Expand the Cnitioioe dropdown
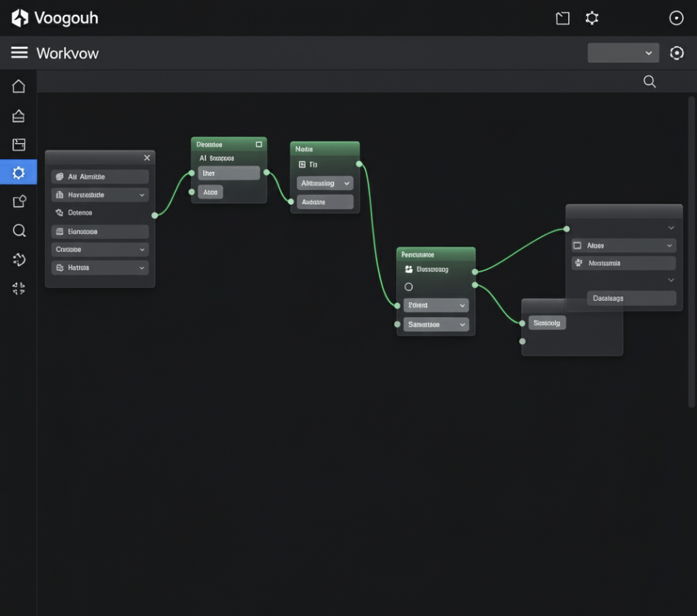Image resolution: width=697 pixels, height=616 pixels. (x=100, y=250)
